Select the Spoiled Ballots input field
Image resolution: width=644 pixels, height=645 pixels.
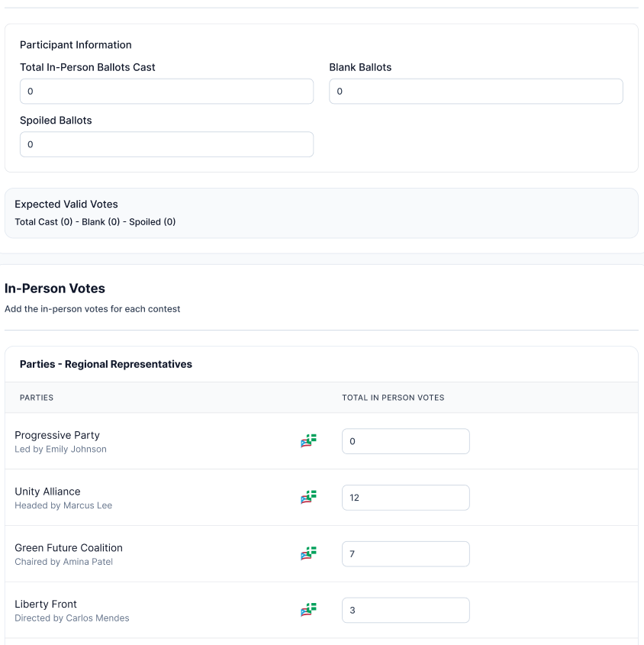coord(166,144)
